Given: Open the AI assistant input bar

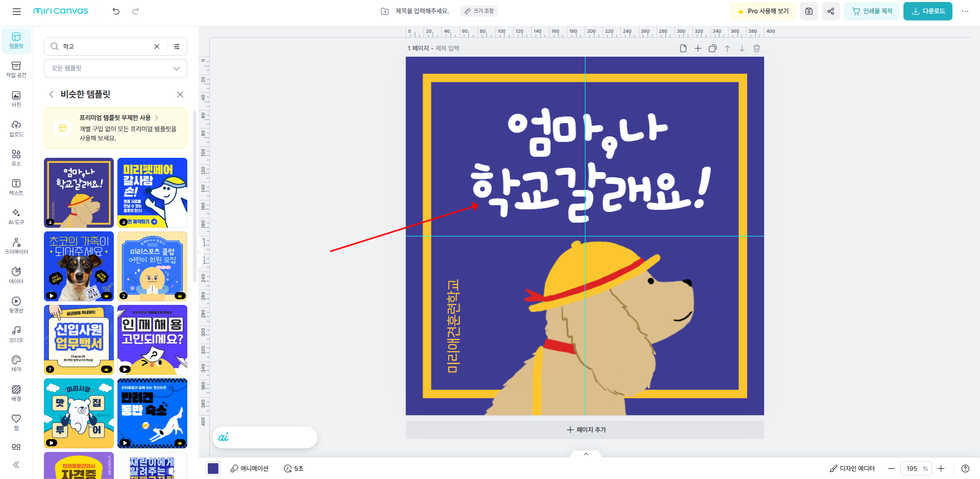Looking at the screenshot, I should 265,437.
